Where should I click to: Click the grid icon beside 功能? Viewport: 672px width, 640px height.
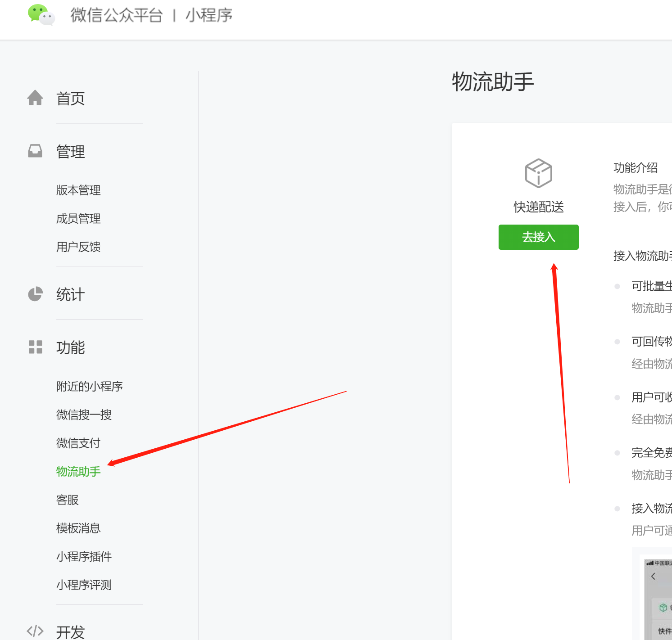[35, 347]
